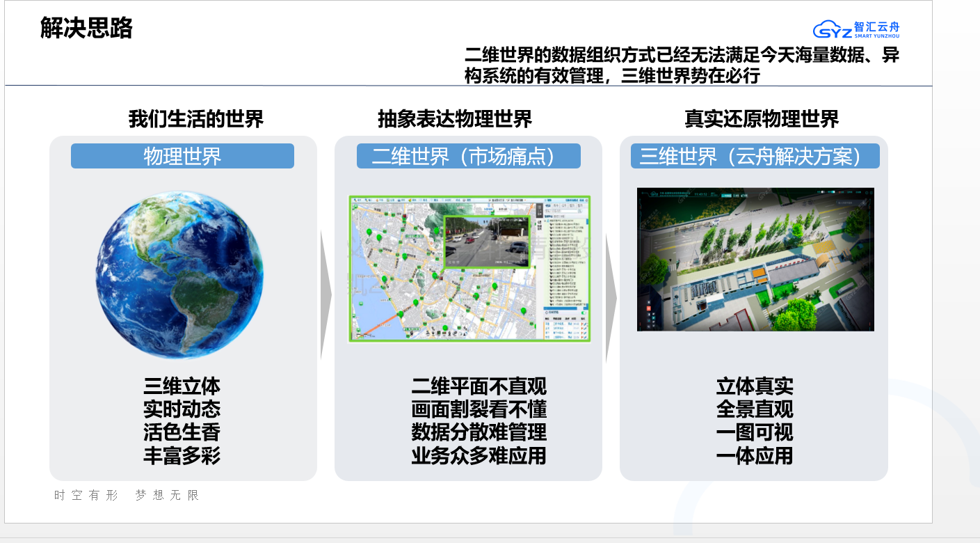Click the text 立体真实
The width and height of the screenshot is (980, 543).
[755, 386]
